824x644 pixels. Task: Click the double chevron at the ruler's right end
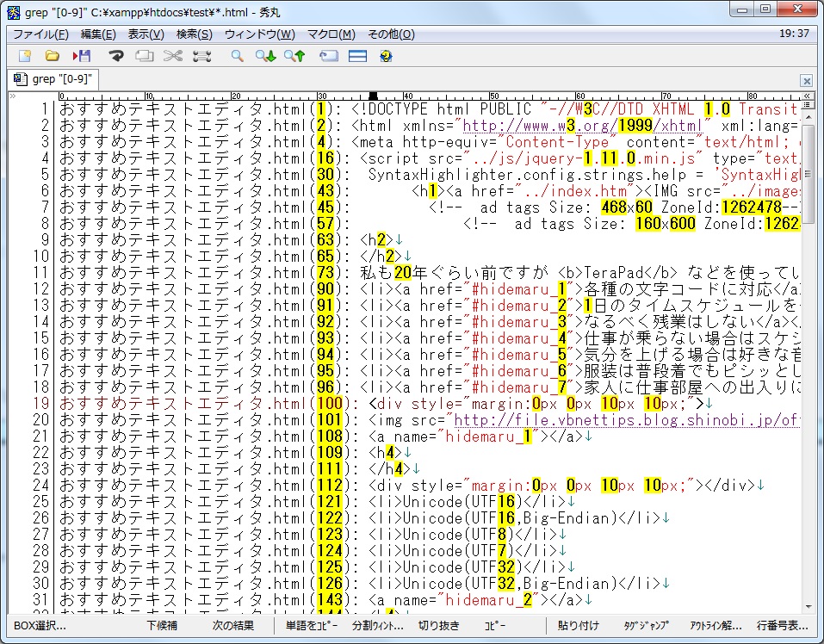pos(807,96)
